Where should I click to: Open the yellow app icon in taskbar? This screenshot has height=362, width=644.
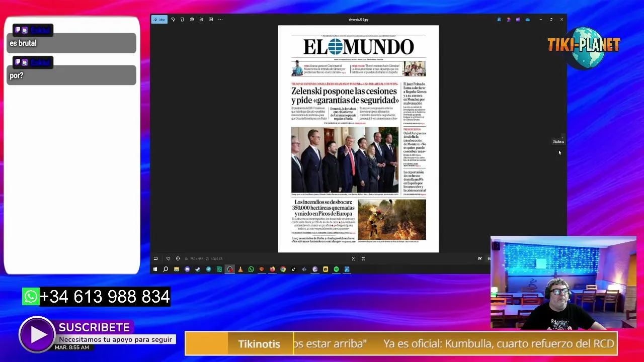point(326,269)
